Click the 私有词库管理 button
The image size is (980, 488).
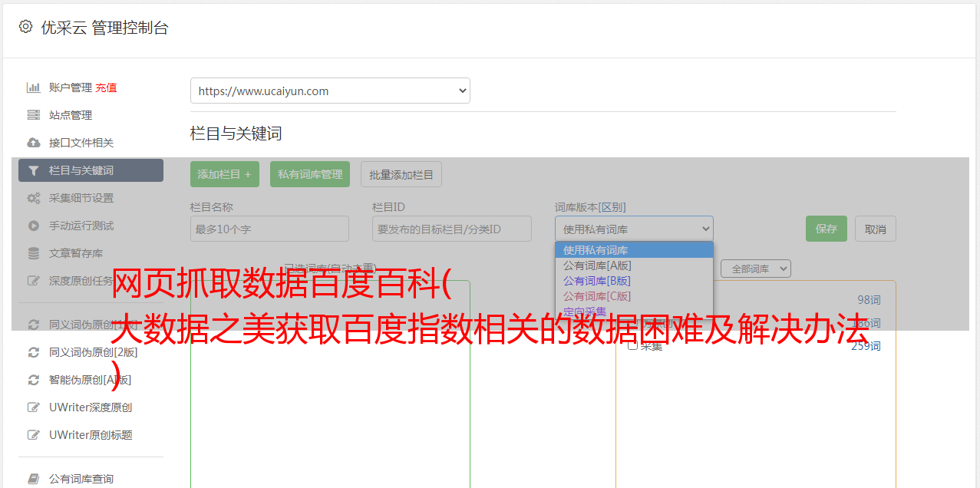click(x=310, y=174)
